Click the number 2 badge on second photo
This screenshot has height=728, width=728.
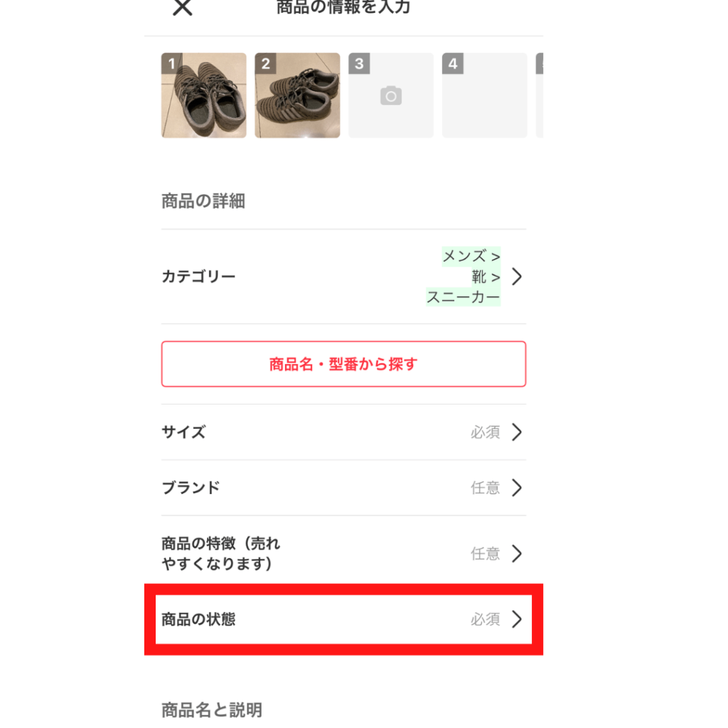tap(266, 63)
